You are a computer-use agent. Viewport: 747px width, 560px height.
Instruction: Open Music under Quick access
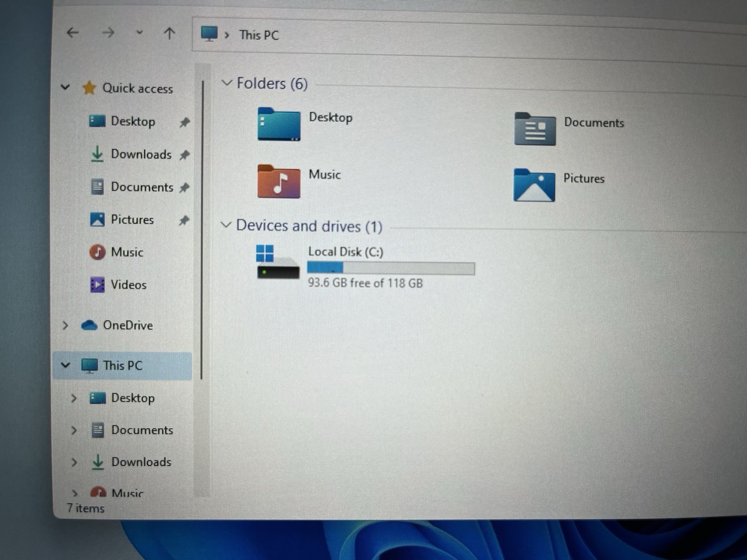pos(127,252)
